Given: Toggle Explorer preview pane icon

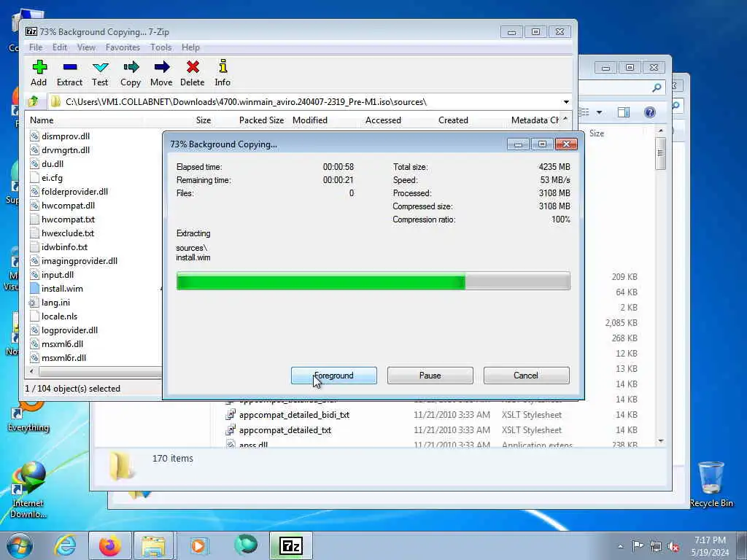Looking at the screenshot, I should click(624, 112).
